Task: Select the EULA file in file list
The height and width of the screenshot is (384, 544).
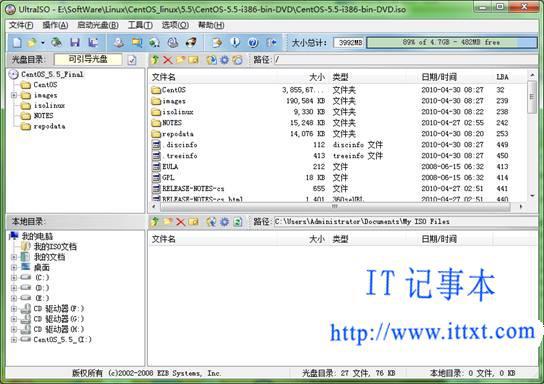Action: click(170, 167)
